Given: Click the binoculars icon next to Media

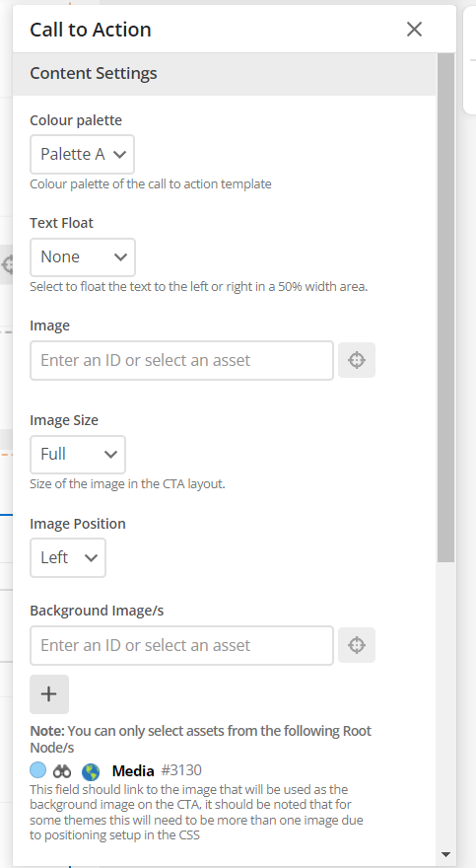Looking at the screenshot, I should tap(62, 770).
